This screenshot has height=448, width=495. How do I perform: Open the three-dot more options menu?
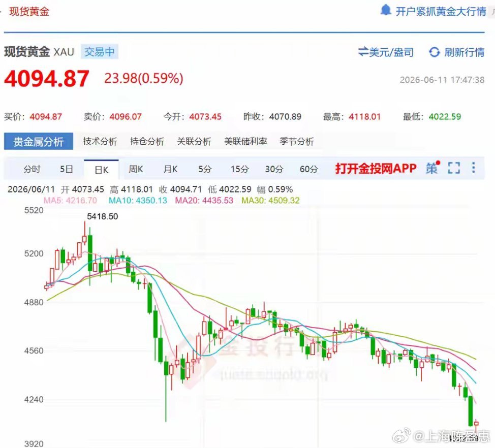click(474, 168)
